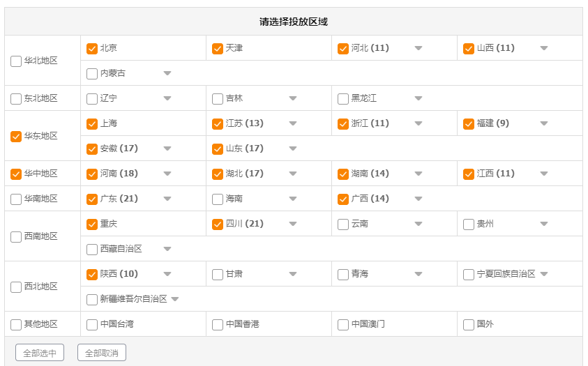The height and width of the screenshot is (366, 588).
Task: Check the 云南 checkbox
Action: (343, 224)
